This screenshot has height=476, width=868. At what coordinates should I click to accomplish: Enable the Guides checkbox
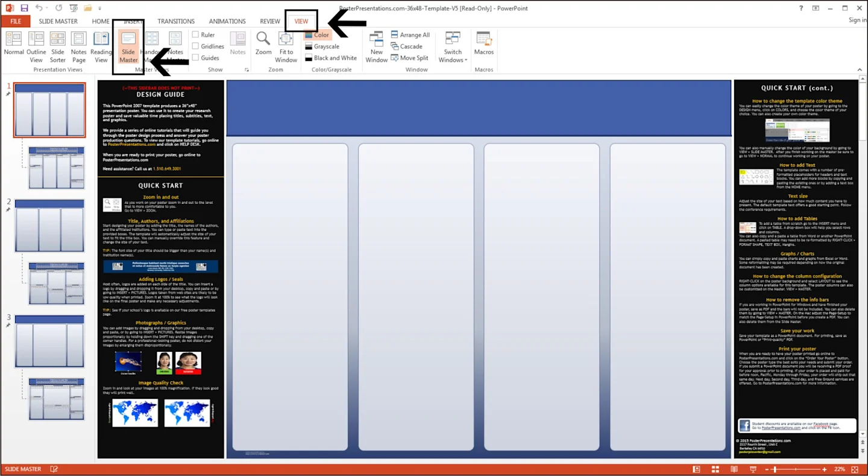point(197,57)
